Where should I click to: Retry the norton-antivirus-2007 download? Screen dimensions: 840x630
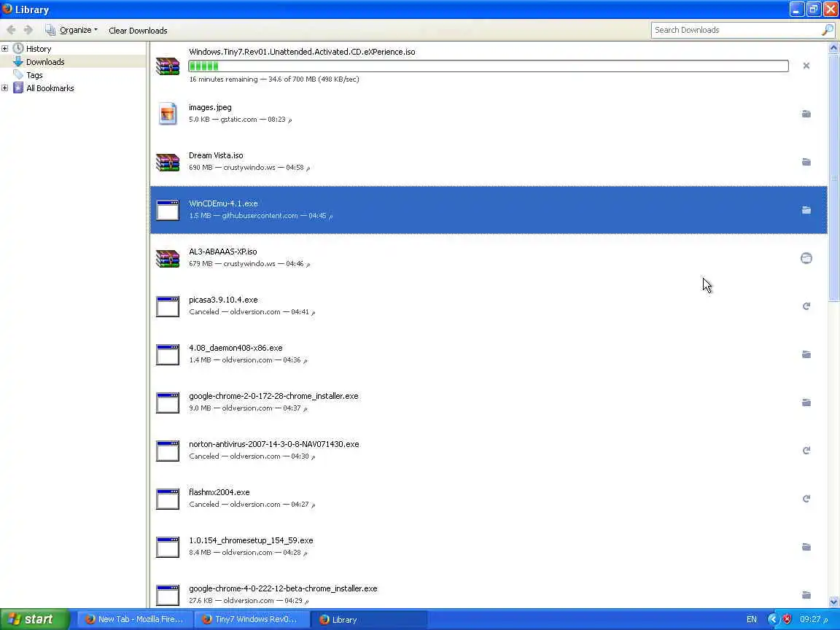pyautogui.click(x=806, y=451)
